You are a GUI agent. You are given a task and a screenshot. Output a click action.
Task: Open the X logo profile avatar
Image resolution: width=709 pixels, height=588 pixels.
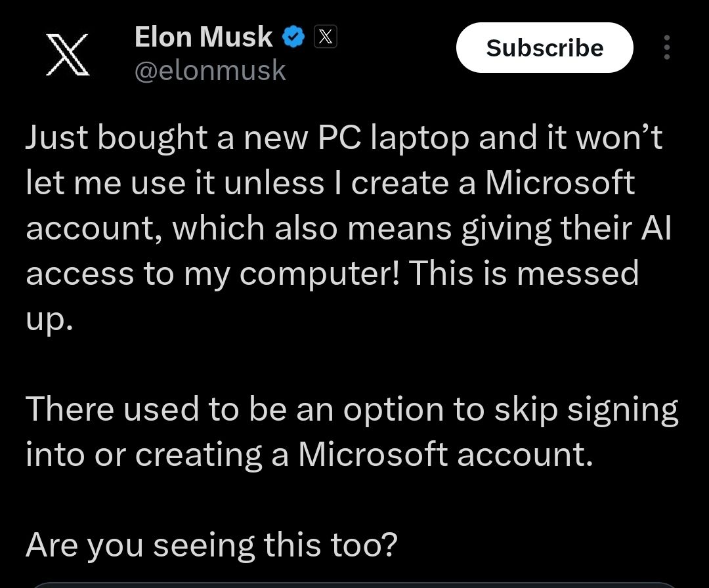[68, 54]
